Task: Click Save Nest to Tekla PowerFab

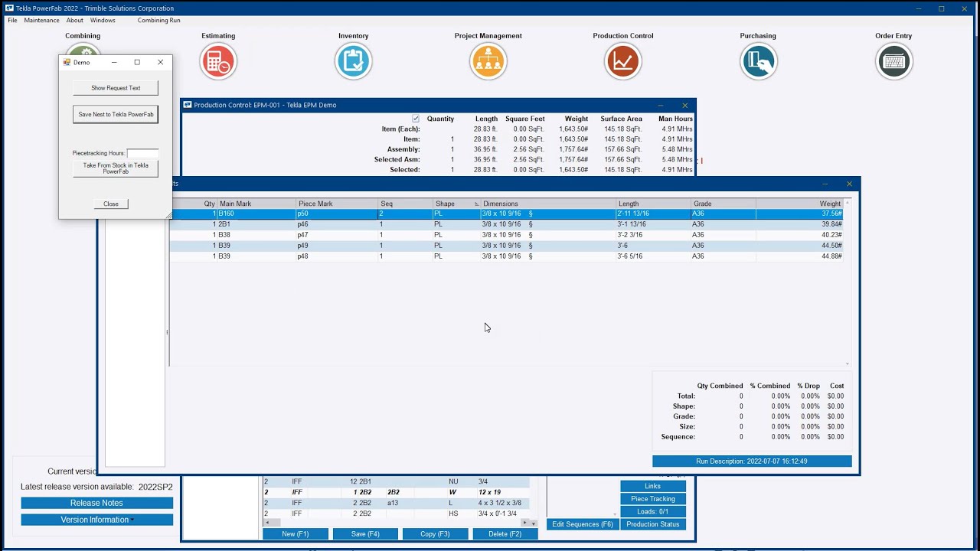Action: (x=116, y=114)
